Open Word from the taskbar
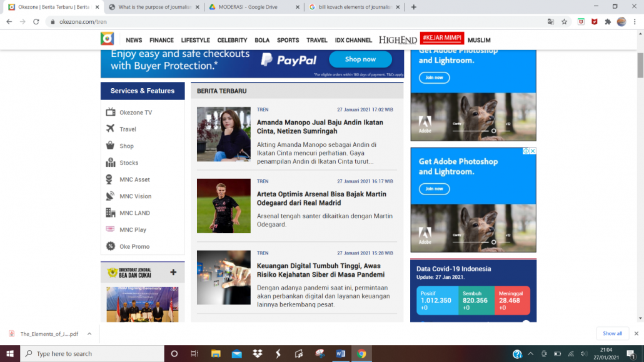Image resolution: width=644 pixels, height=362 pixels. click(x=341, y=353)
